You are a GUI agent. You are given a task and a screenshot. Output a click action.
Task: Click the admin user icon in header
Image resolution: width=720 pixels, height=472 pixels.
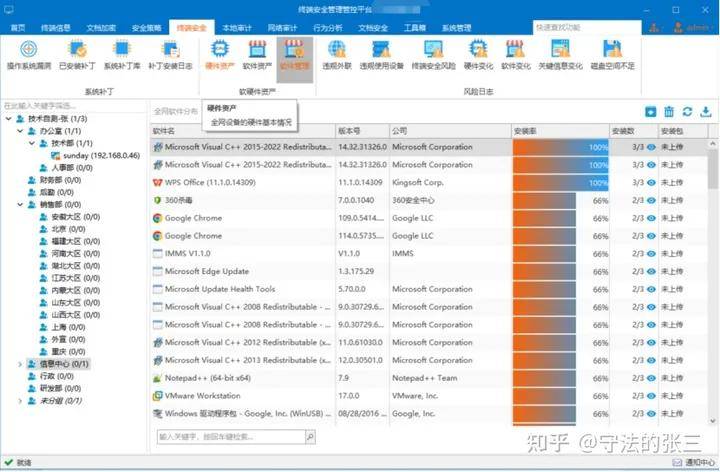pyautogui.click(x=678, y=28)
